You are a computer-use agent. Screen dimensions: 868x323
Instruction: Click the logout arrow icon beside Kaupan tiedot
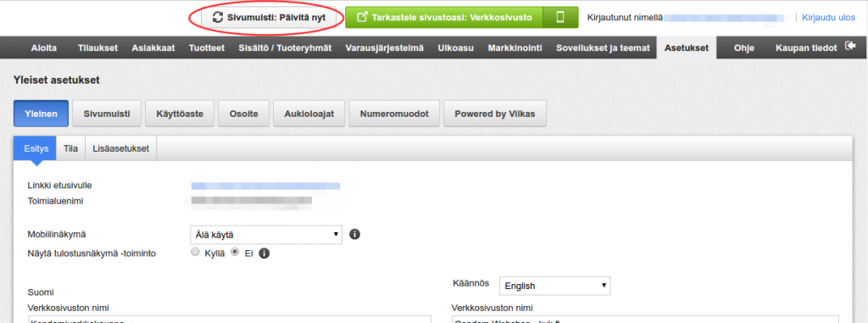pos(849,47)
